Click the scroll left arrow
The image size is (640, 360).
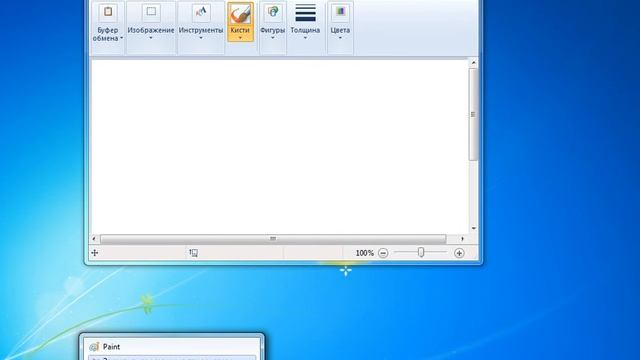pyautogui.click(x=94, y=239)
